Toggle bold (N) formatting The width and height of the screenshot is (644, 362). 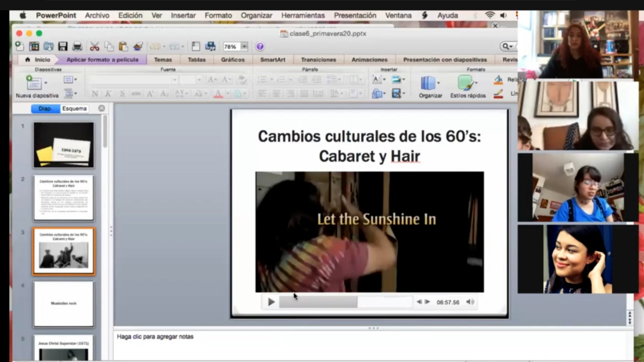pyautogui.click(x=95, y=94)
